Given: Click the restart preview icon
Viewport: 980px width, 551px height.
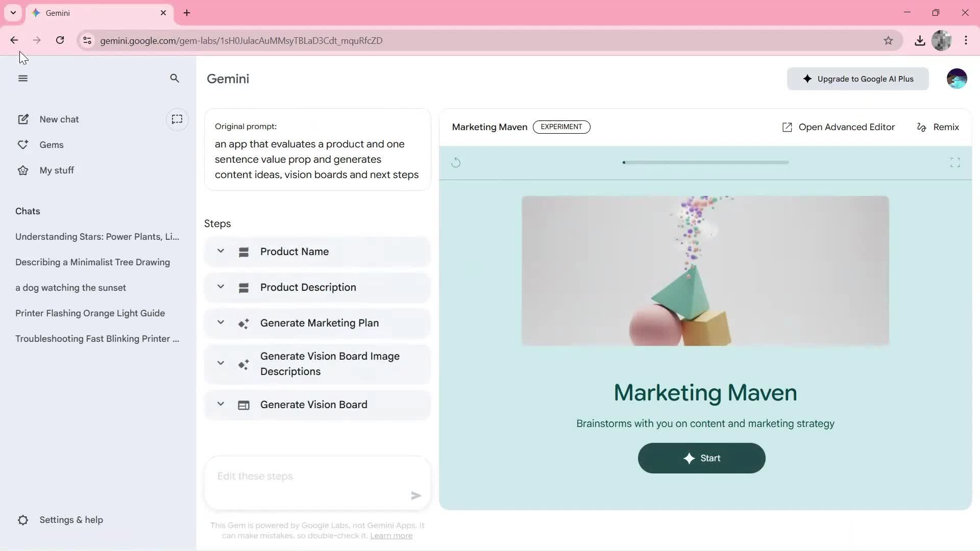Looking at the screenshot, I should [x=456, y=163].
